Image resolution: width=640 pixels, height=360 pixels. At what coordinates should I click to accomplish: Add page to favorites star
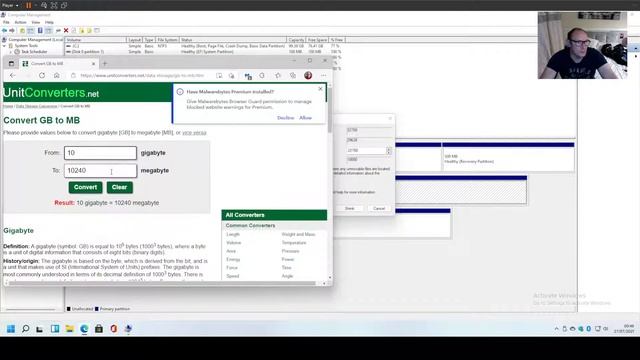(x=278, y=76)
